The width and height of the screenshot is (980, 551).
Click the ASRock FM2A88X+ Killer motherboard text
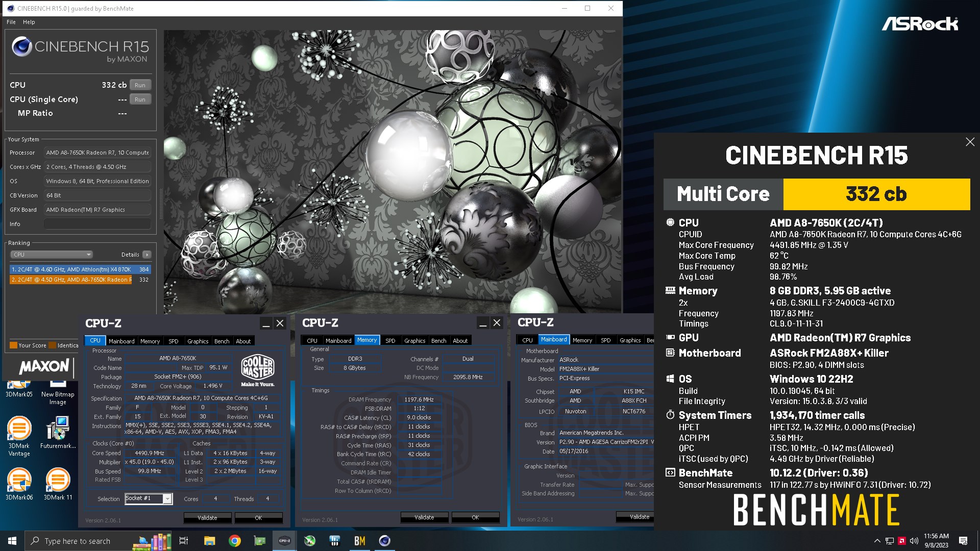(829, 353)
